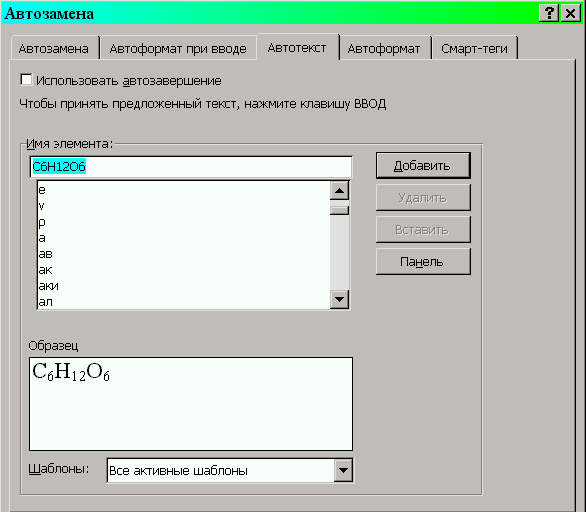Click the help question mark icon
The width and height of the screenshot is (586, 512).
click(549, 14)
